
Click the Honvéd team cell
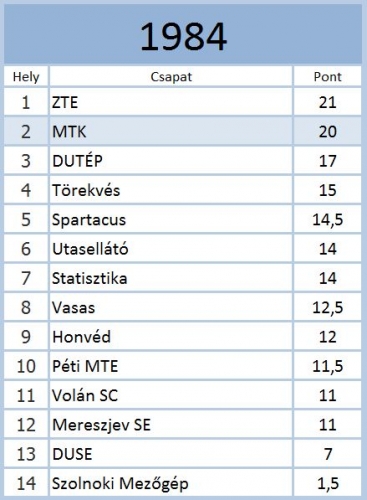(x=171, y=337)
